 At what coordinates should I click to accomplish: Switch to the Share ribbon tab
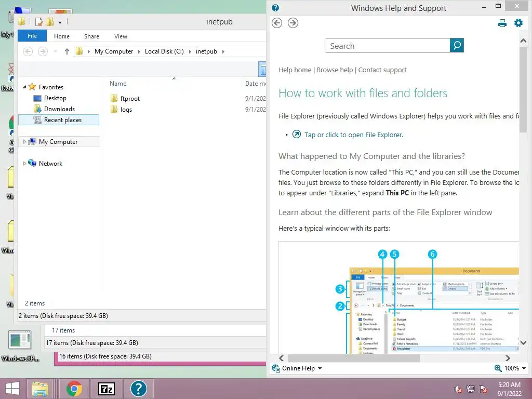91,36
